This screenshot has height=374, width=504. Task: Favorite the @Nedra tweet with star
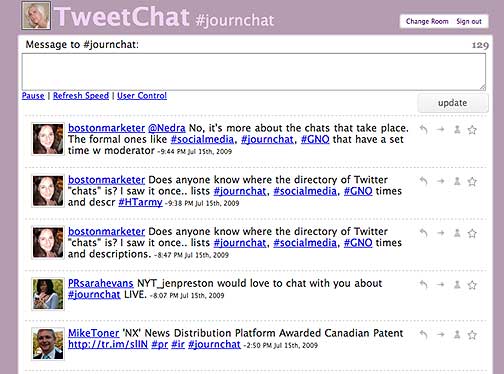[x=472, y=129]
